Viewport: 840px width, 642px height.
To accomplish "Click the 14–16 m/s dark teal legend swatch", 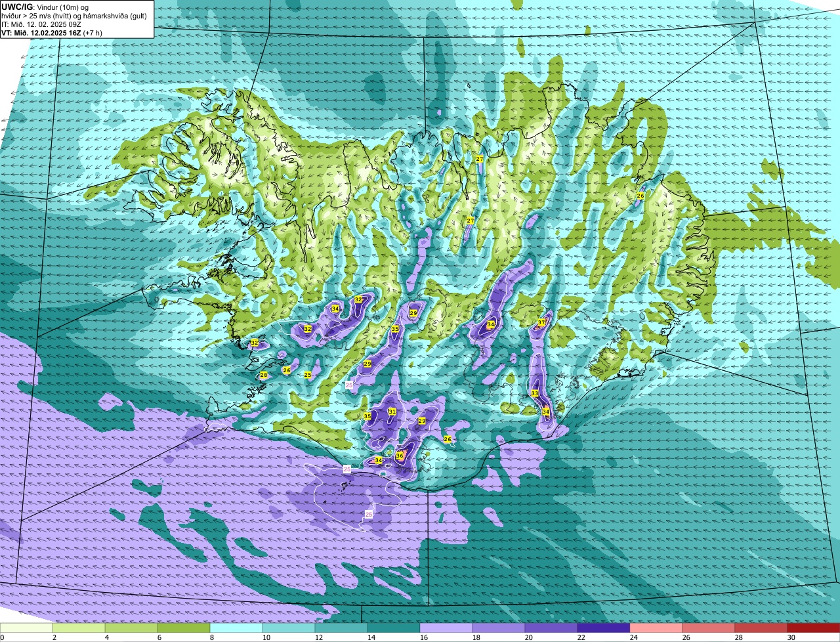I will click(x=394, y=628).
